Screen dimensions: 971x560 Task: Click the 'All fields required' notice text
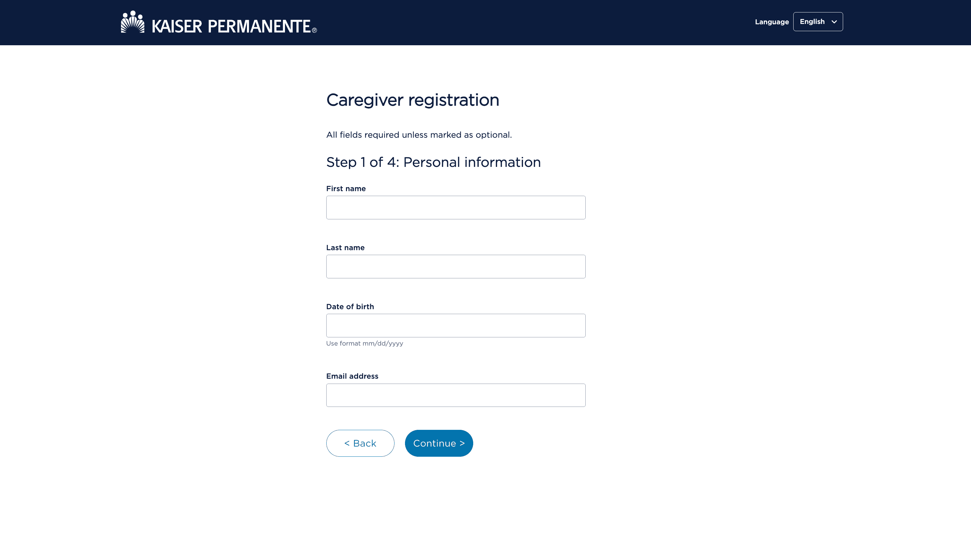(x=418, y=135)
